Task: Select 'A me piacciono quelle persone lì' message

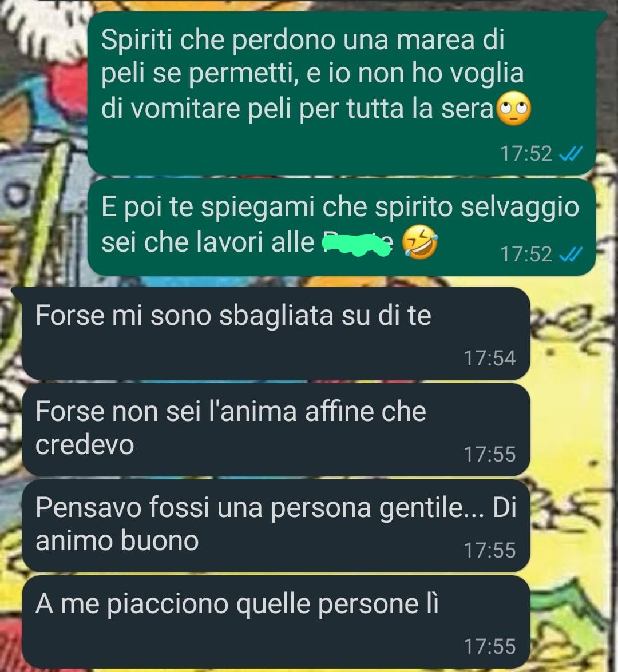Action: pyautogui.click(x=276, y=622)
